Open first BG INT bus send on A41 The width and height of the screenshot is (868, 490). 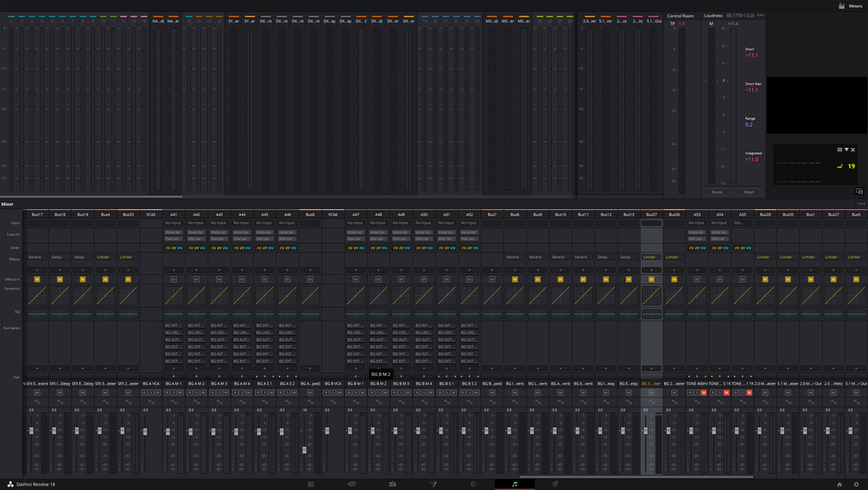[174, 326]
